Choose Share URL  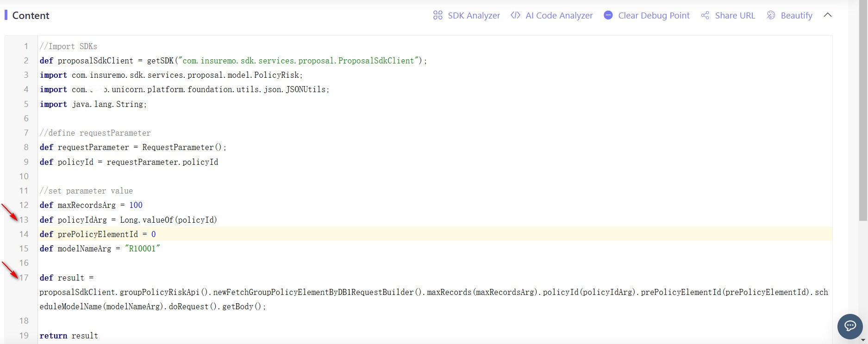735,15
